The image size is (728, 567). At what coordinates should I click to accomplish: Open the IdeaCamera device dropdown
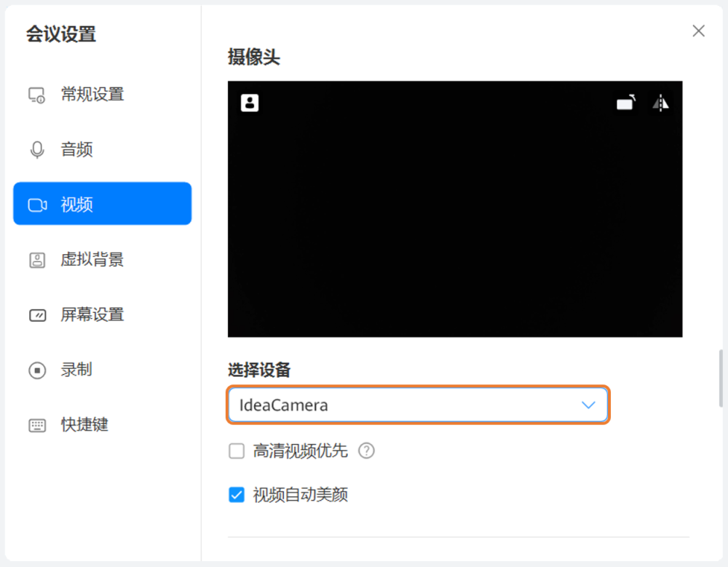418,405
